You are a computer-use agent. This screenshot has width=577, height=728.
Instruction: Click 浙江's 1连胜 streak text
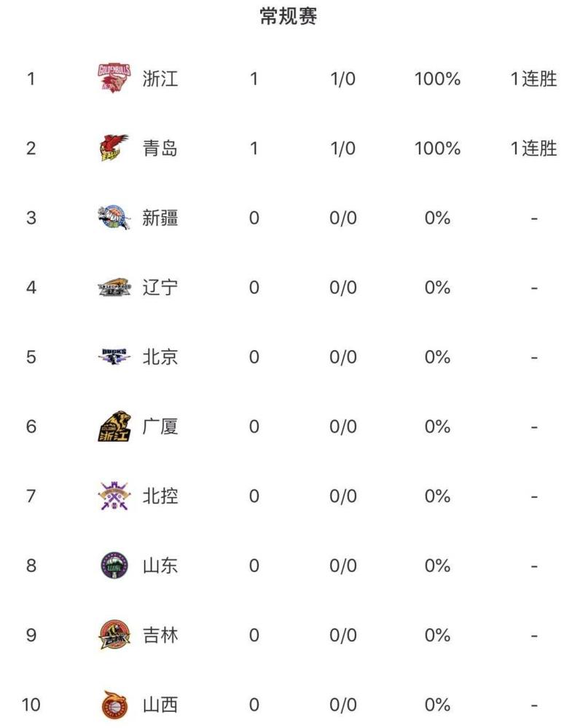533,79
